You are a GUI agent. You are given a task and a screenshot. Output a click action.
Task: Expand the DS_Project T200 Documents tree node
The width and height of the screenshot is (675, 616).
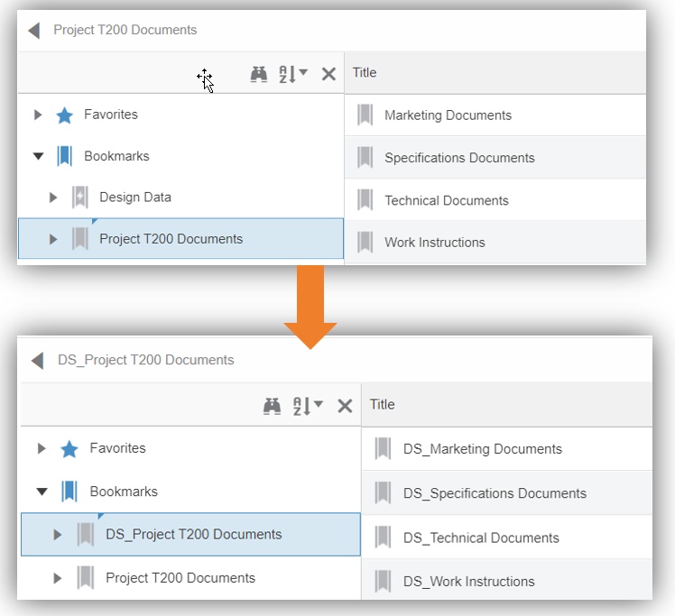(x=58, y=535)
